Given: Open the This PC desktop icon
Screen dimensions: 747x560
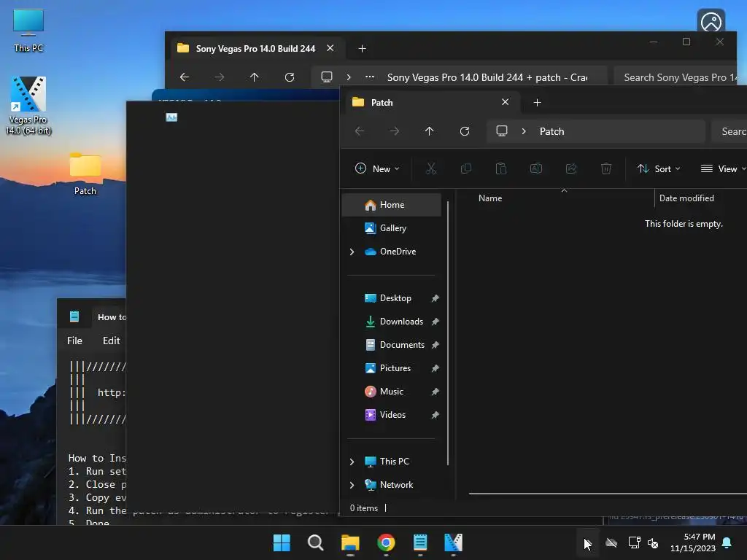Looking at the screenshot, I should pyautogui.click(x=28, y=31).
